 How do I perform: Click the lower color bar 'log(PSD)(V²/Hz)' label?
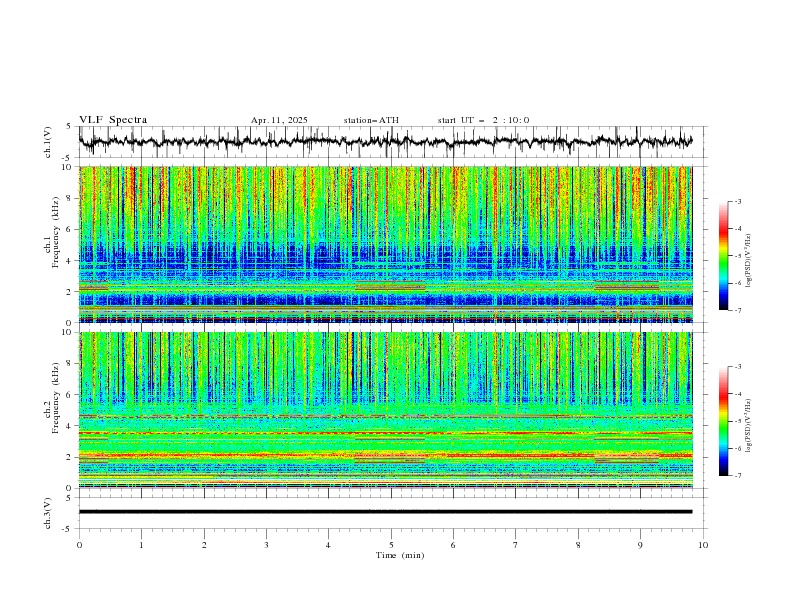point(748,426)
